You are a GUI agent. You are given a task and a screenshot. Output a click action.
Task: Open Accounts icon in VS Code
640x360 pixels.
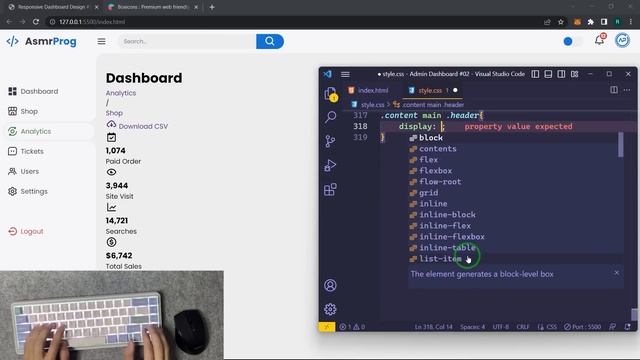(330, 285)
